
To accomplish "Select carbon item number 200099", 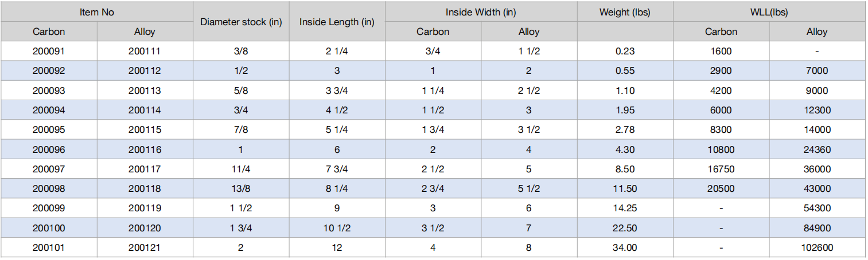I will (49, 208).
